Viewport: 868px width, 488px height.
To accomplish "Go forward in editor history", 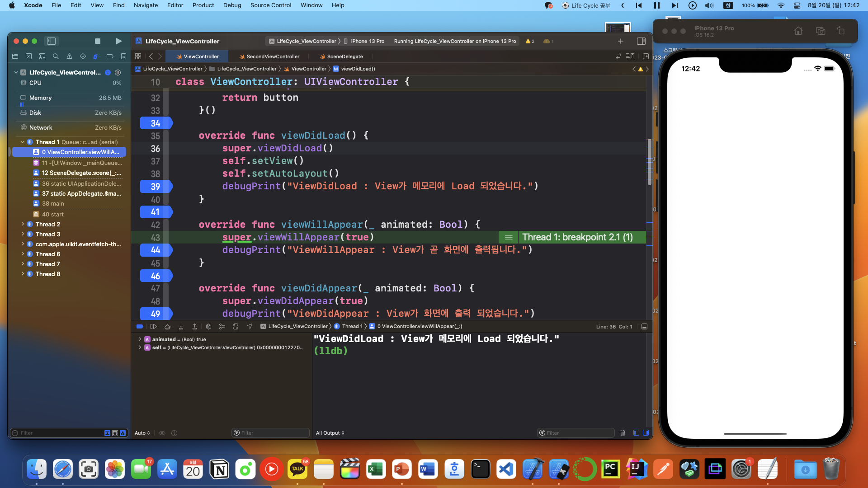I will tap(160, 56).
